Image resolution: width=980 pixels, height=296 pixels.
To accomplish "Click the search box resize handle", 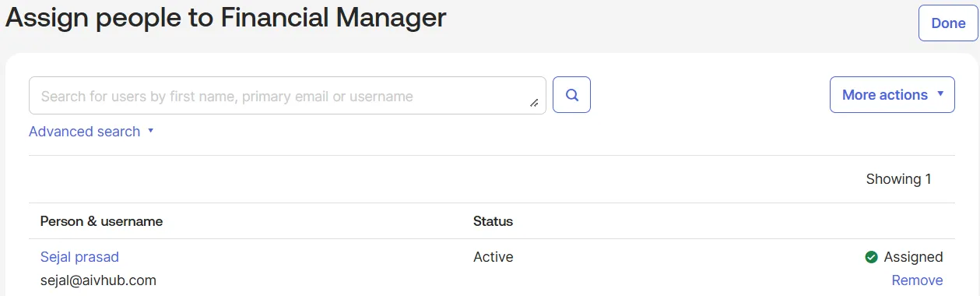I will (534, 103).
